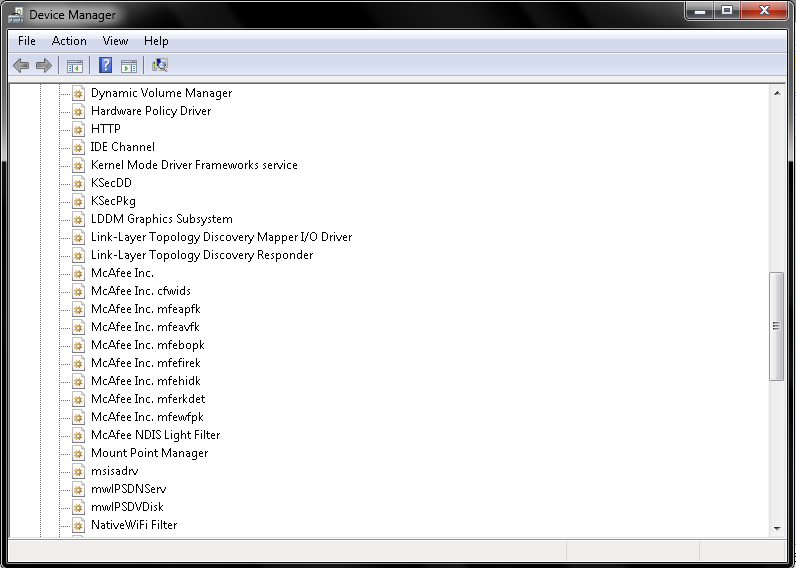Click the icon next to HTTP

coord(78,129)
